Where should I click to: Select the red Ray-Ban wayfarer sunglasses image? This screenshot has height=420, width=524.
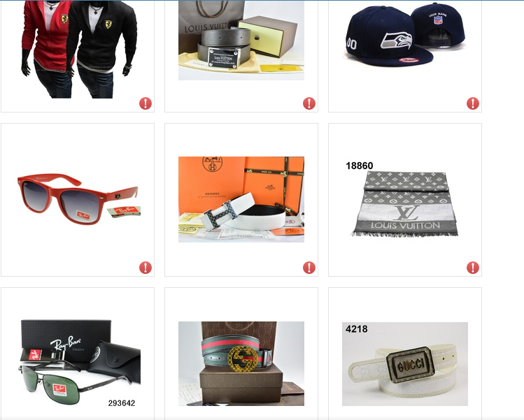point(78,198)
